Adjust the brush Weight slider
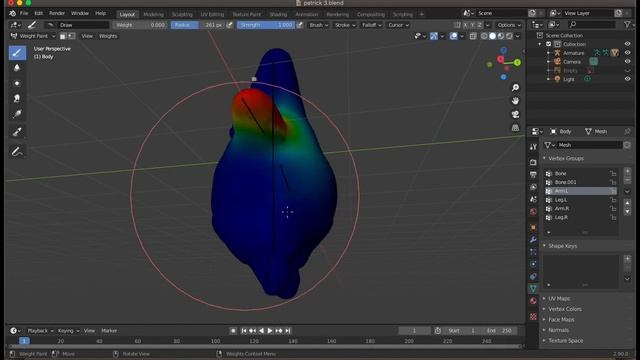The width and height of the screenshot is (640, 360). 140,25
